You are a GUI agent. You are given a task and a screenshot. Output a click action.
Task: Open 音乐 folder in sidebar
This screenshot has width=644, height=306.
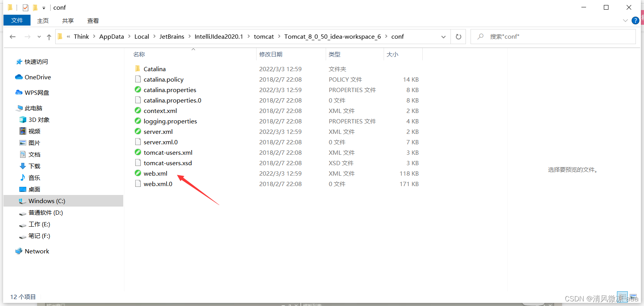pyautogui.click(x=34, y=178)
